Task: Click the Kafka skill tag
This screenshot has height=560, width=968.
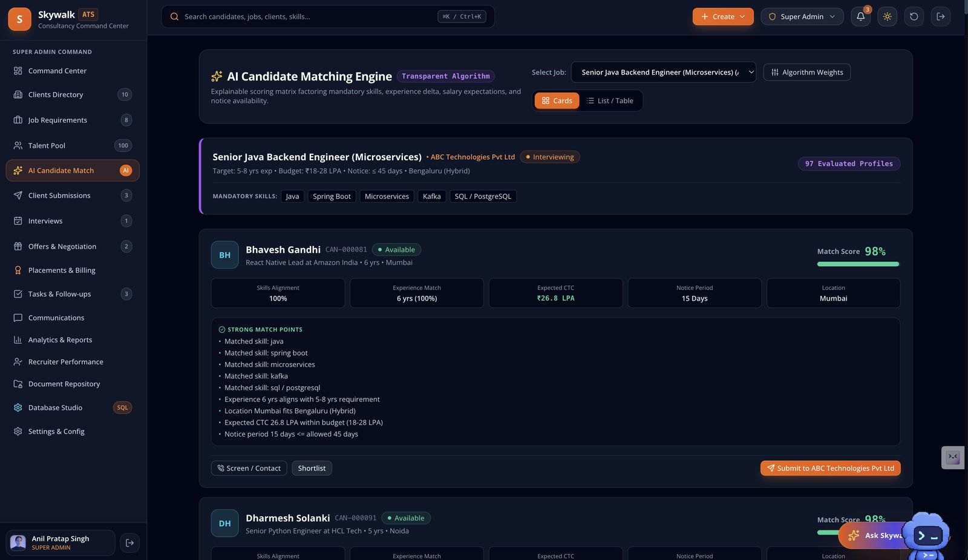Action: click(431, 196)
